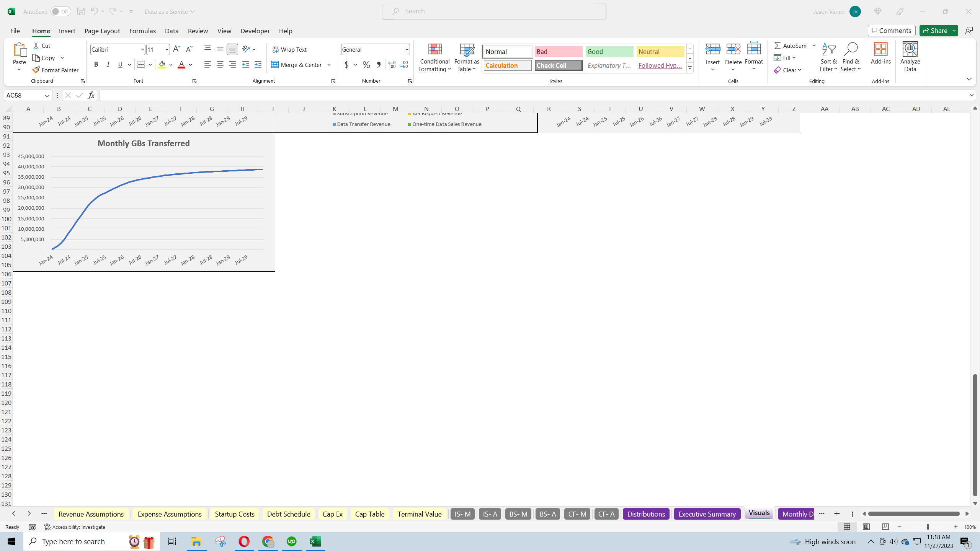Toggle Wrap Text on selection
This screenshot has width=980, height=551.
point(290,49)
